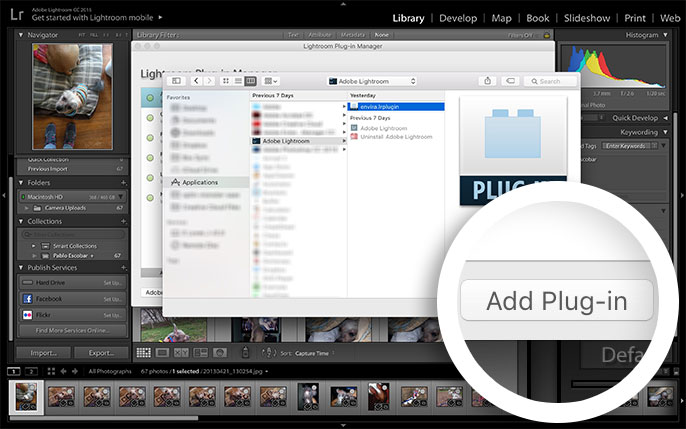Collapse the Navigator panel

tap(21, 35)
